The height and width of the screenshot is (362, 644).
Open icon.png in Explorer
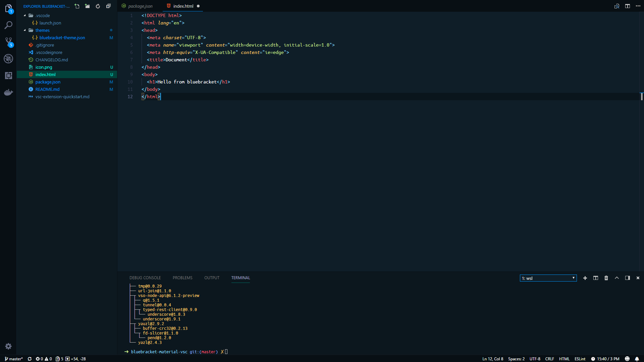(x=67, y=67)
